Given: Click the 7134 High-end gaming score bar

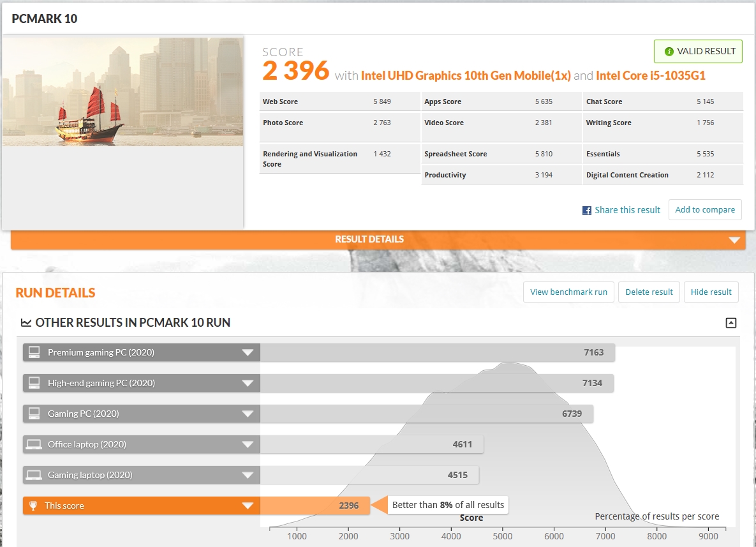Looking at the screenshot, I should point(437,383).
